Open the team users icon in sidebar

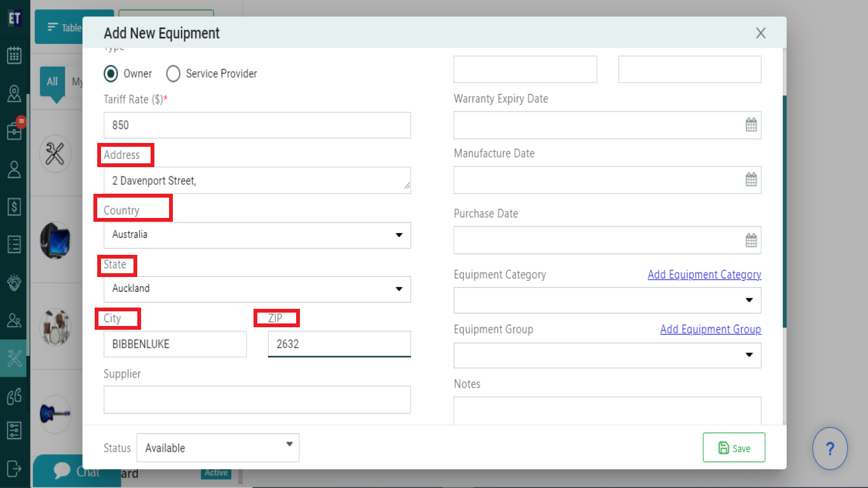tap(14, 320)
